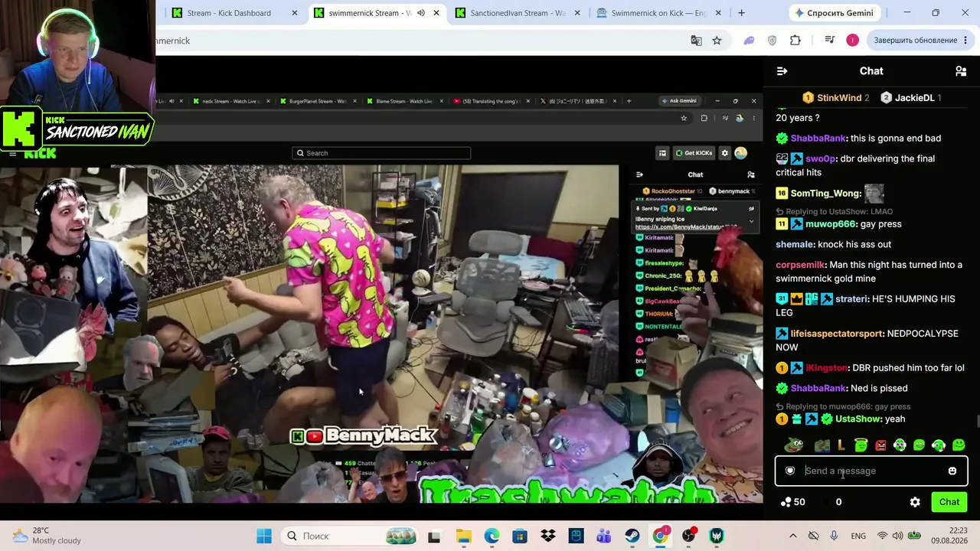Screen dimensions: 980x551
Task: Open the Chrome extensions puzzle icon
Action: [795, 41]
